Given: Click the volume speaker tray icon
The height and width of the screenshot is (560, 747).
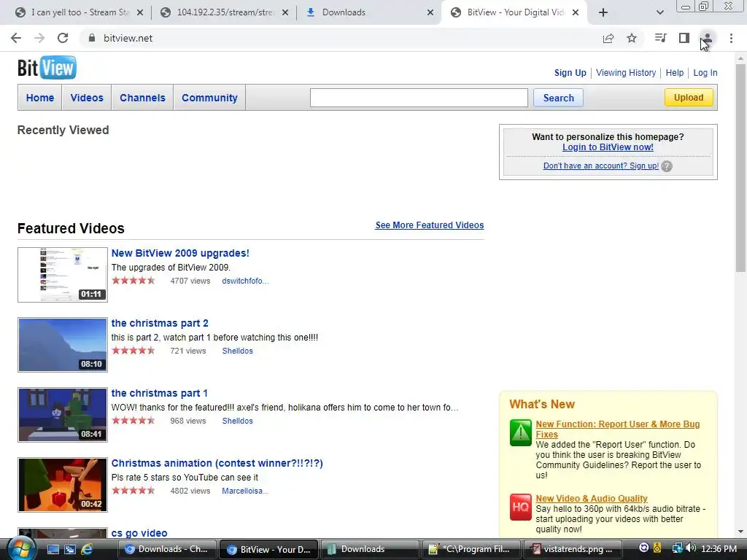Looking at the screenshot, I should pyautogui.click(x=691, y=548).
